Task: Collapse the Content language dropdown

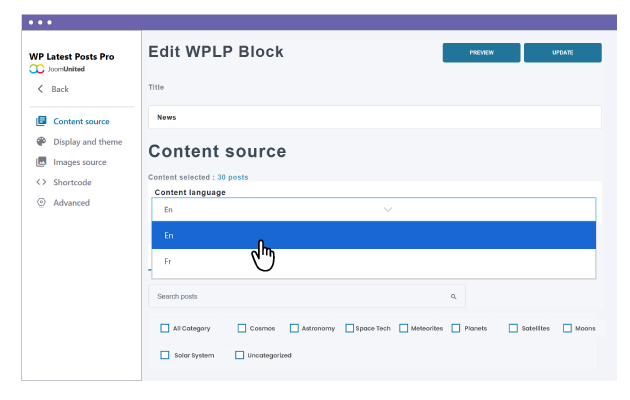Action: (x=388, y=209)
